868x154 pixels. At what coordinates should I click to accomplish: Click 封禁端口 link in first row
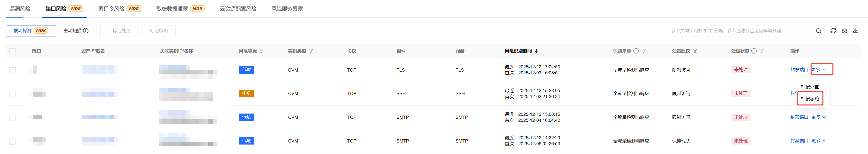pyautogui.click(x=799, y=70)
